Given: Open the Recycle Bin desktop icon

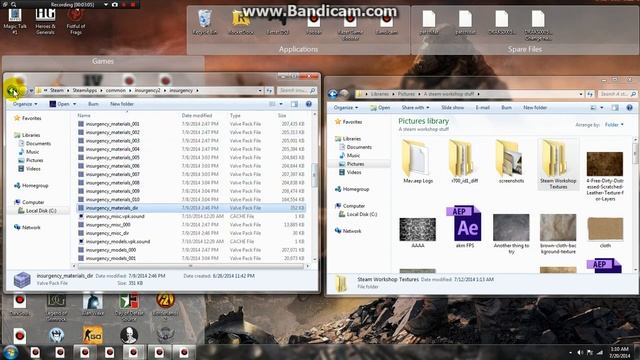Looking at the screenshot, I should [x=204, y=22].
